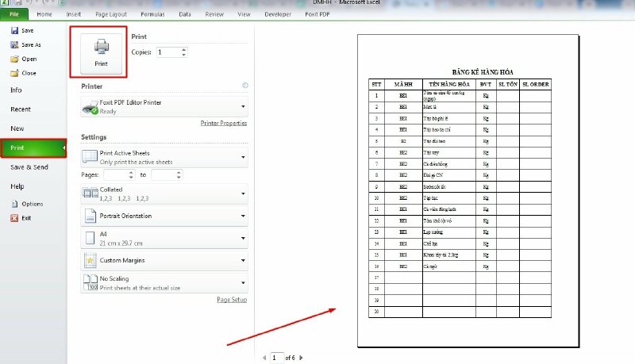This screenshot has height=364, width=635.
Task: Switch to the Formulas tab
Action: click(x=152, y=14)
